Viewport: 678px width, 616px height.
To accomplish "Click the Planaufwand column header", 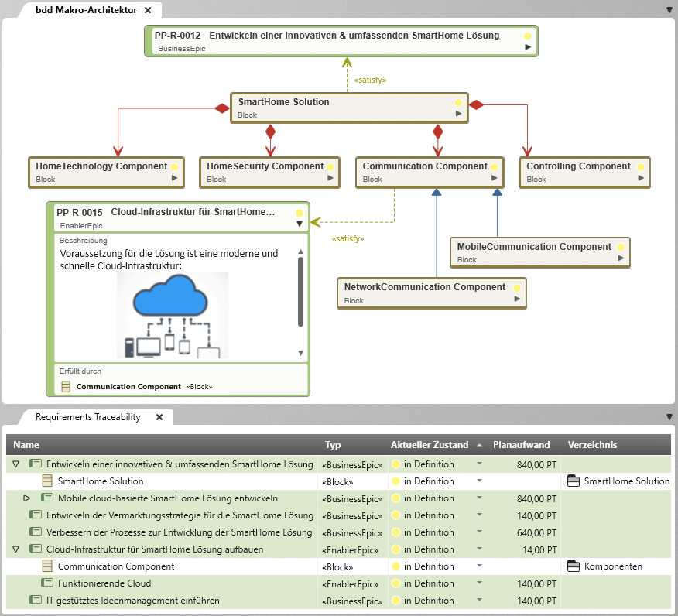I will (521, 445).
